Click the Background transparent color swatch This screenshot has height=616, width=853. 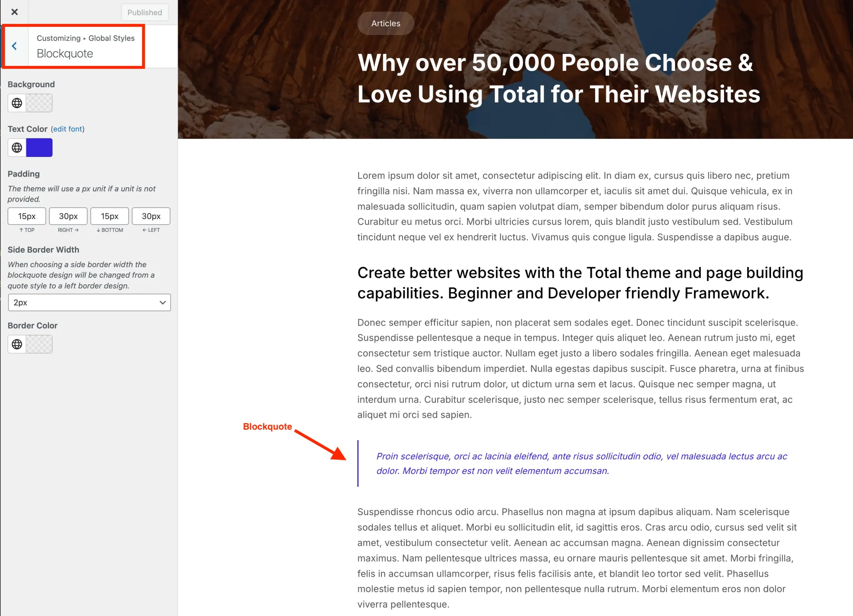tap(39, 103)
